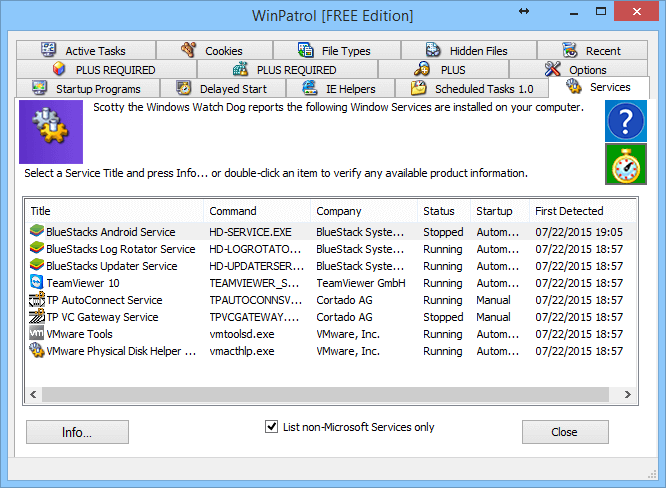This screenshot has width=666, height=488.
Task: Sort services by Status column header
Action: (438, 211)
